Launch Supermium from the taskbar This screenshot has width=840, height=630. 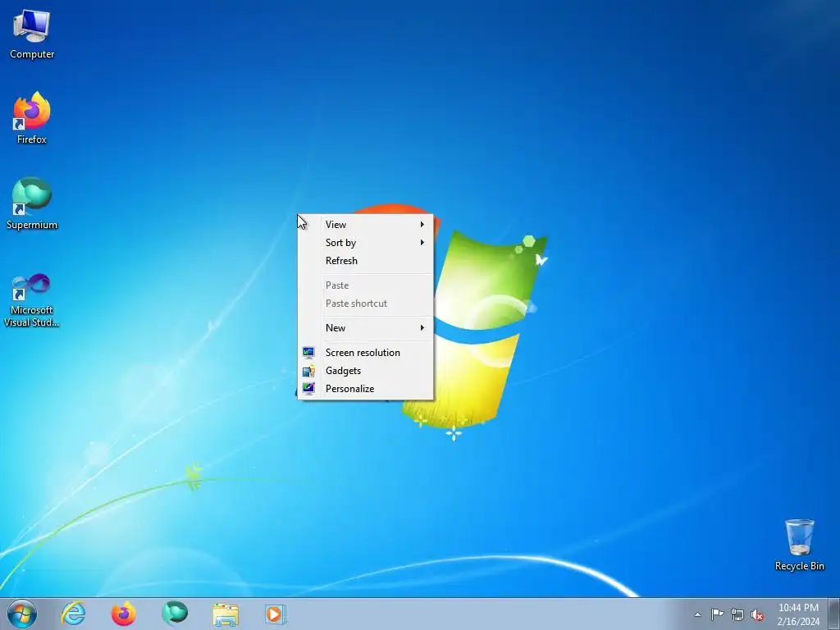[x=175, y=614]
